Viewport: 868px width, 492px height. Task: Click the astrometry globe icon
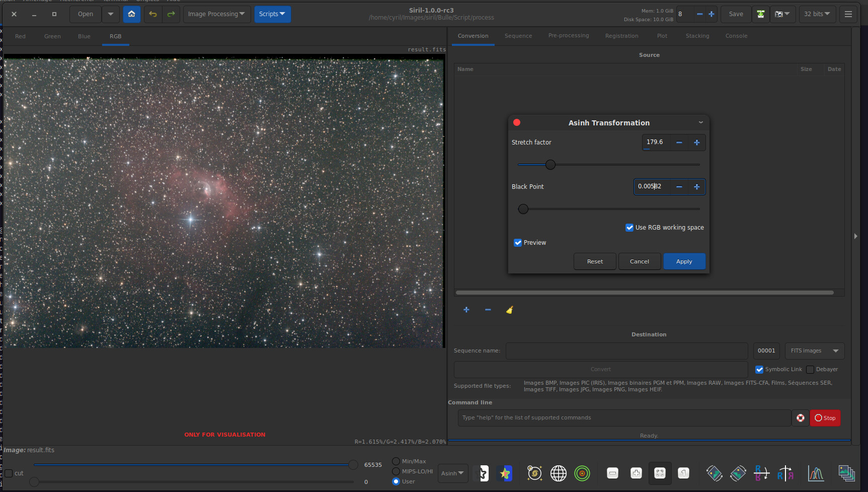pyautogui.click(x=558, y=473)
